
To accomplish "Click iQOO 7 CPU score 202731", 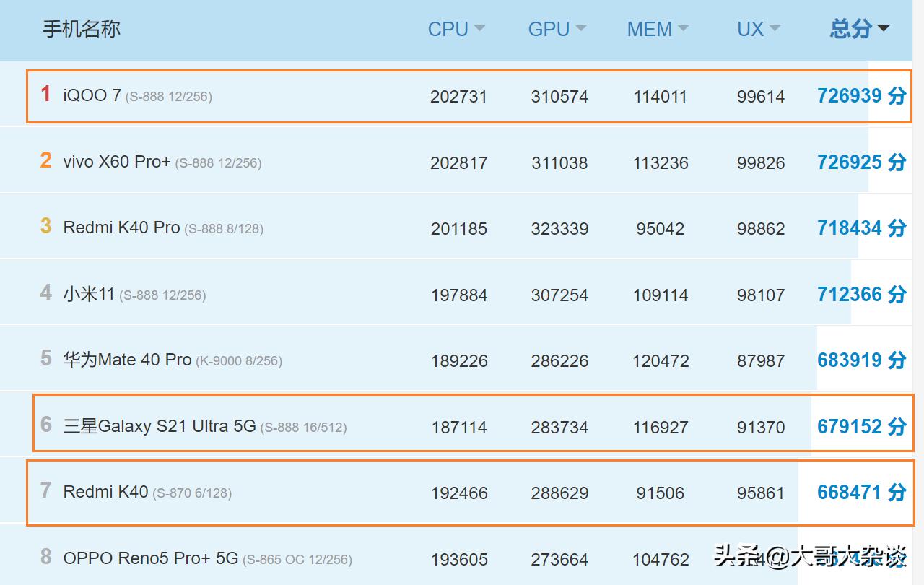I will [x=459, y=96].
